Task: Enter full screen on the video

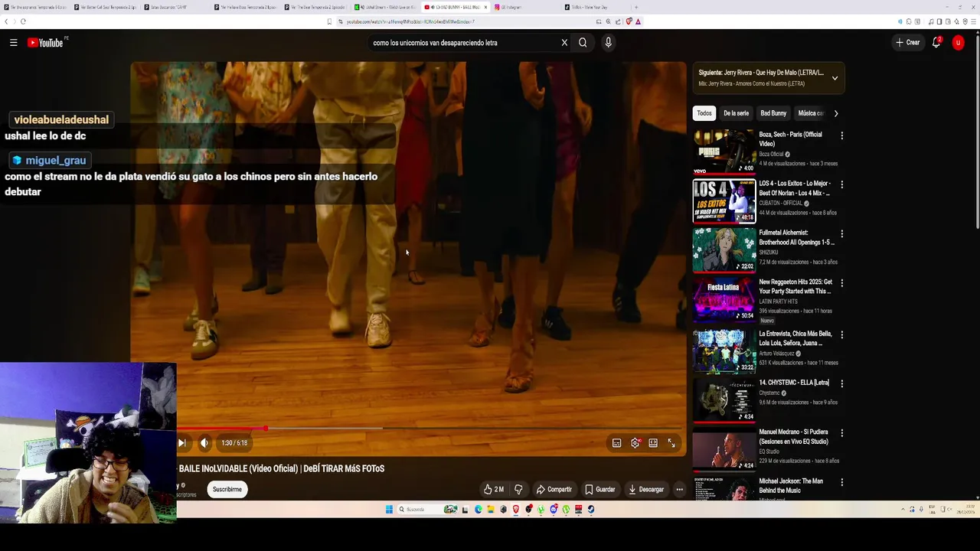Action: (671, 443)
